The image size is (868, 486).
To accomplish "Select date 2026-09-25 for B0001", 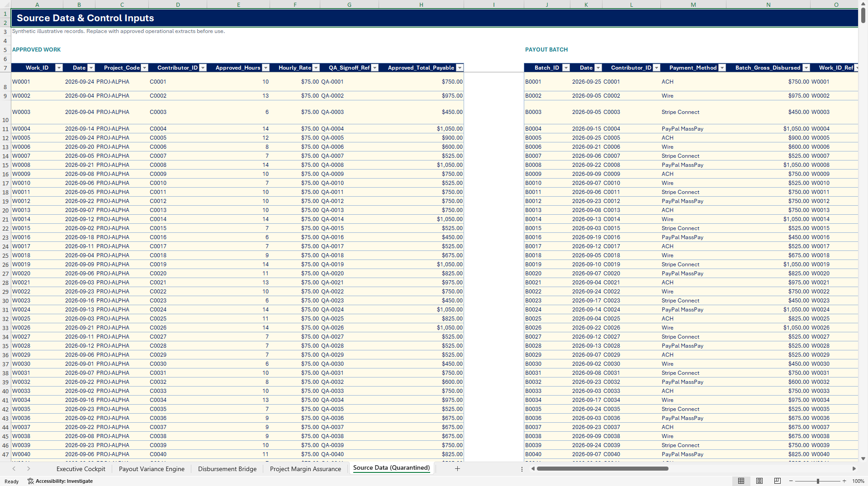I will (586, 82).
